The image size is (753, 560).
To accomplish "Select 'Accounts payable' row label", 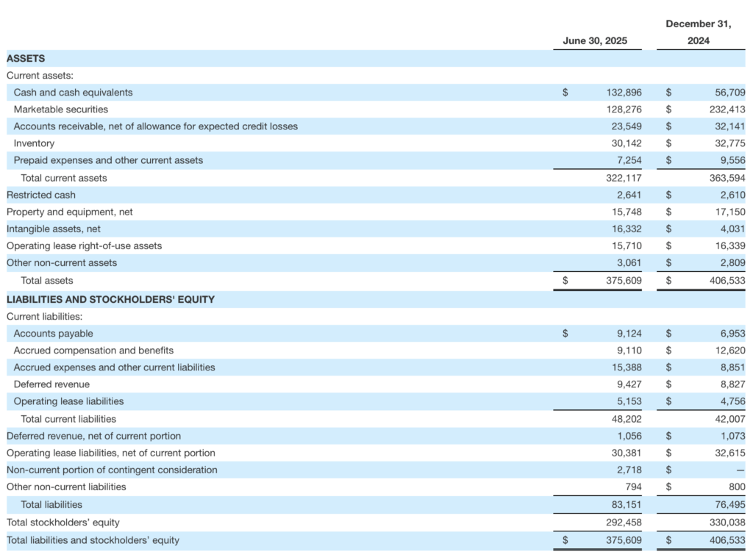I will (53, 334).
